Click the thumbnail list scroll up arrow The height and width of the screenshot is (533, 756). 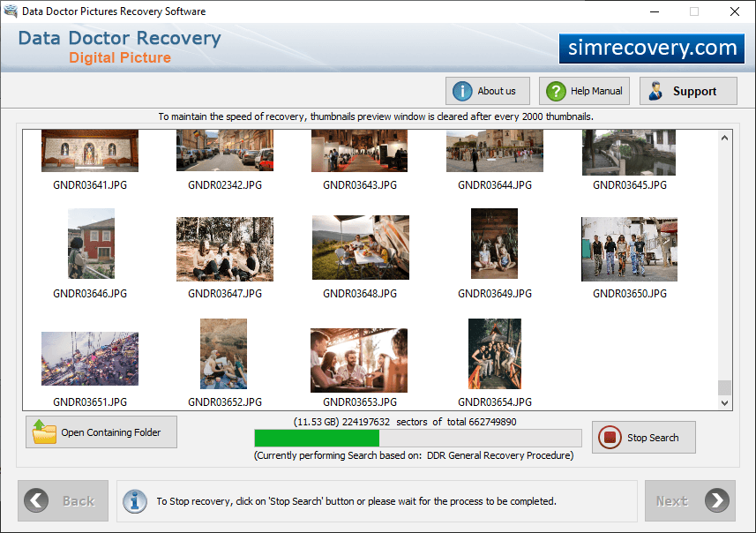pos(724,138)
